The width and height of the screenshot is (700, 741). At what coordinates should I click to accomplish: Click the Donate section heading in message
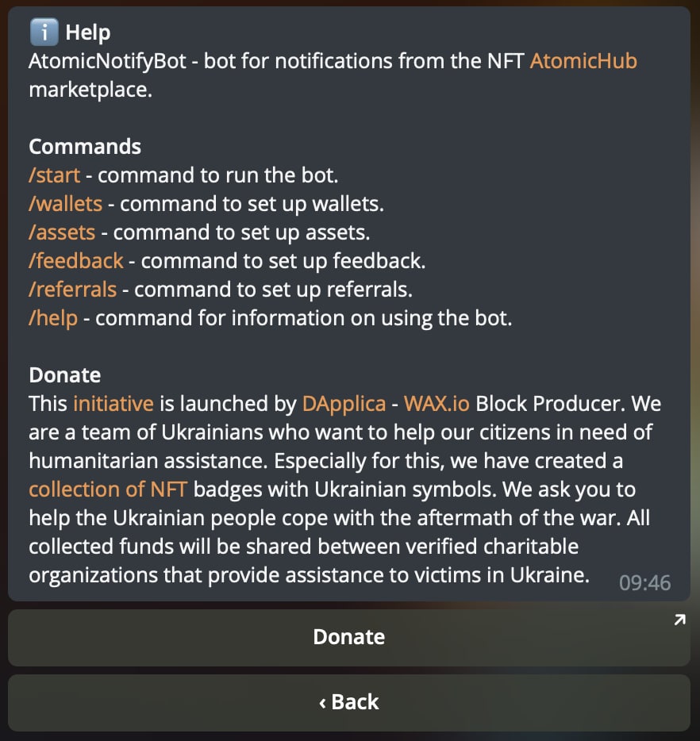pyautogui.click(x=65, y=375)
